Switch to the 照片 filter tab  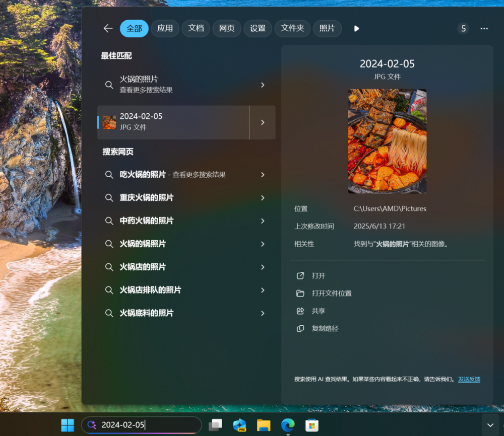(x=327, y=29)
